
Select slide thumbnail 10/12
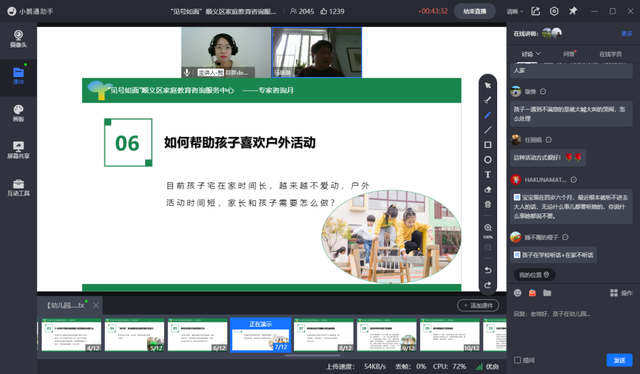[x=450, y=335]
